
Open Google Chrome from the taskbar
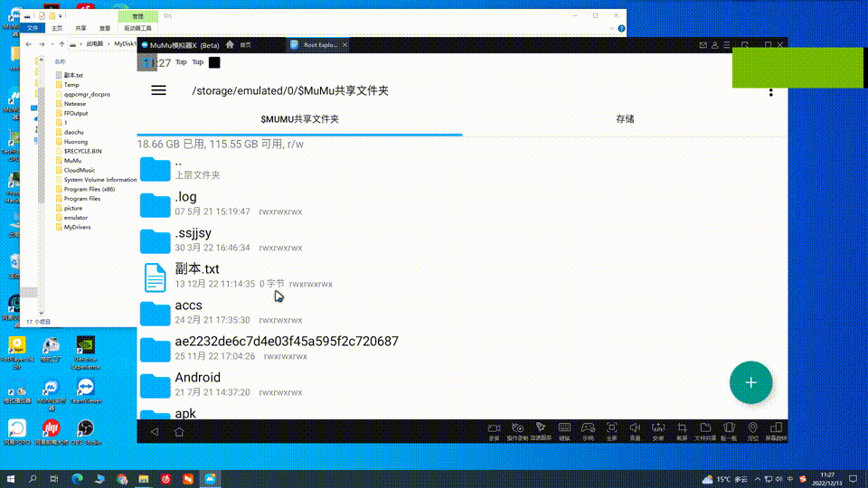pyautogui.click(x=122, y=479)
